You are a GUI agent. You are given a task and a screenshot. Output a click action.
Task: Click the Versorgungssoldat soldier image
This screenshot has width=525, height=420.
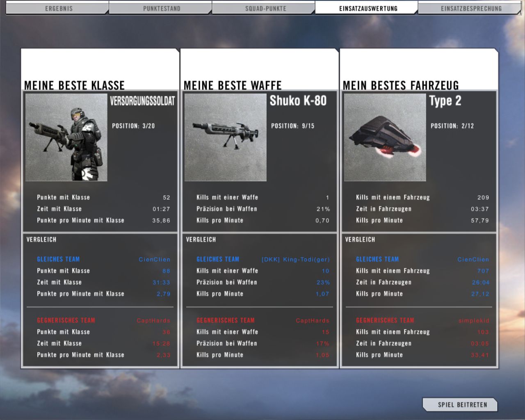click(66, 137)
